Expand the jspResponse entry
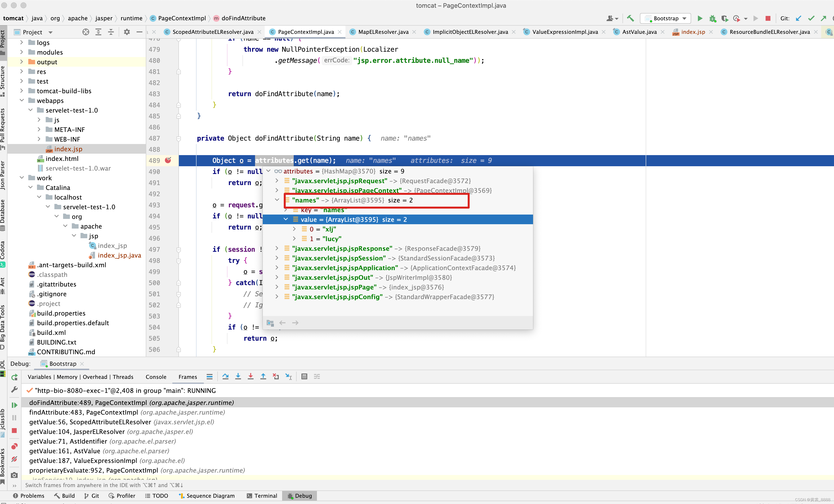834x504 pixels. point(277,248)
